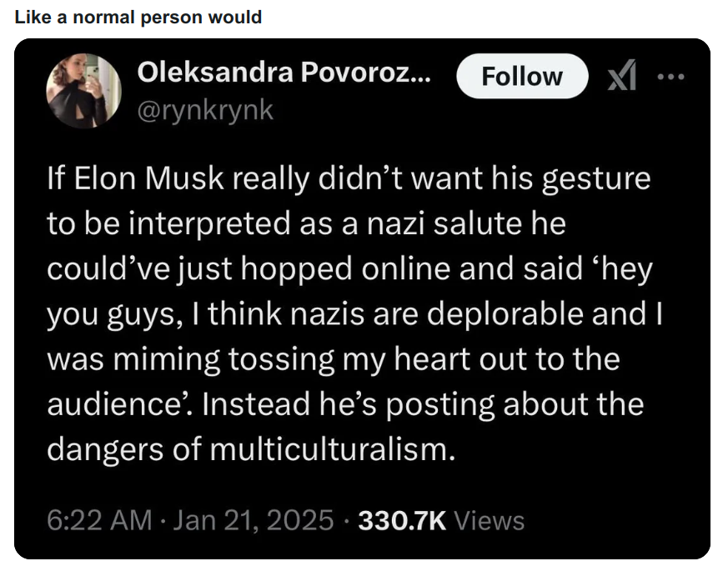Image resolution: width=728 pixels, height=566 pixels.
Task: Open the Oleksandra Povoroz... display name link
Action: coord(284,73)
